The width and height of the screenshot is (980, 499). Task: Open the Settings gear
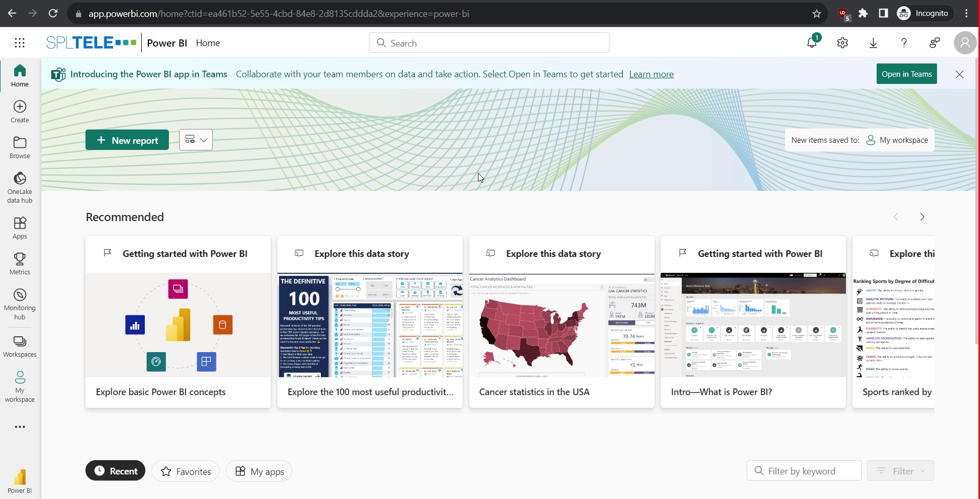coord(842,43)
